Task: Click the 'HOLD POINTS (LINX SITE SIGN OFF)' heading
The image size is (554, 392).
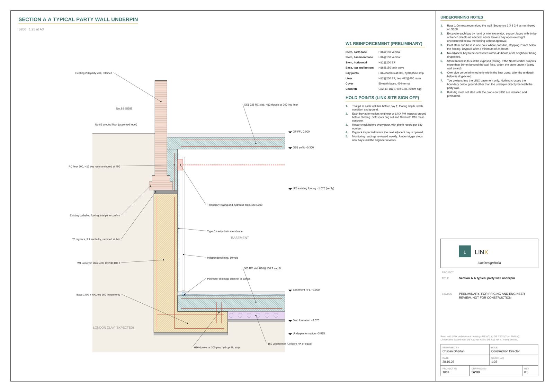Action: coord(382,98)
